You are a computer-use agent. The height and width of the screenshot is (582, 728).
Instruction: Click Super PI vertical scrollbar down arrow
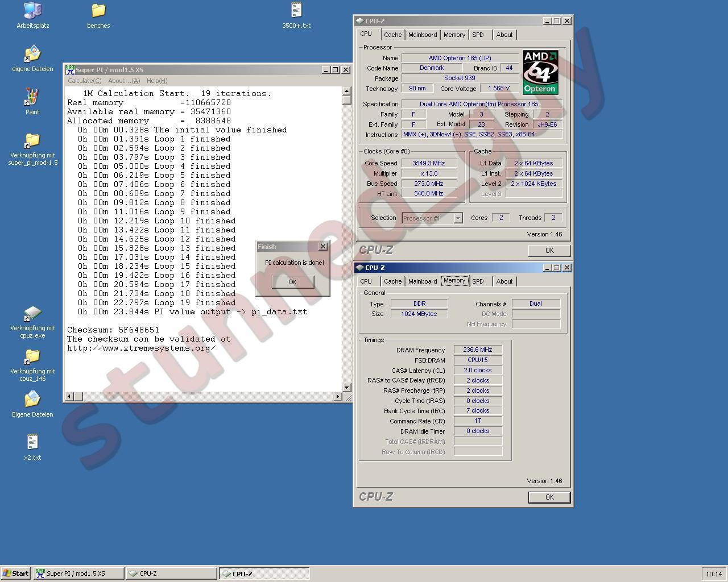click(x=346, y=387)
